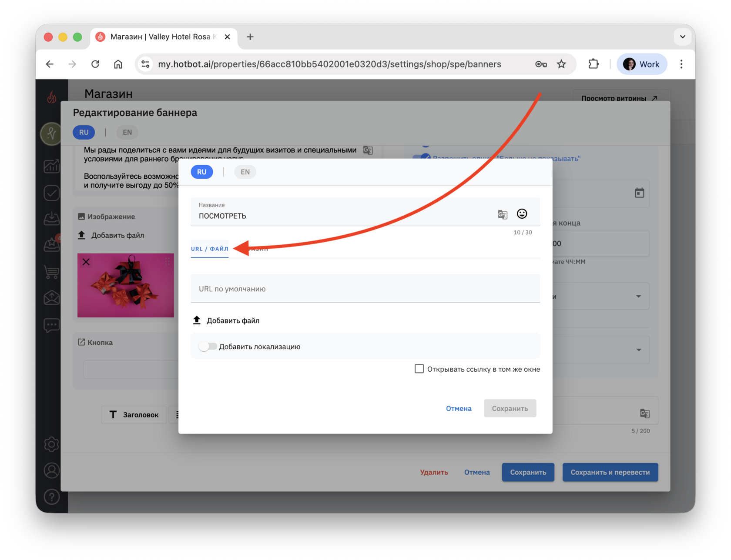This screenshot has height=560, width=731.
Task: Click the blue Сохранить button in banner editor
Action: [x=528, y=472]
